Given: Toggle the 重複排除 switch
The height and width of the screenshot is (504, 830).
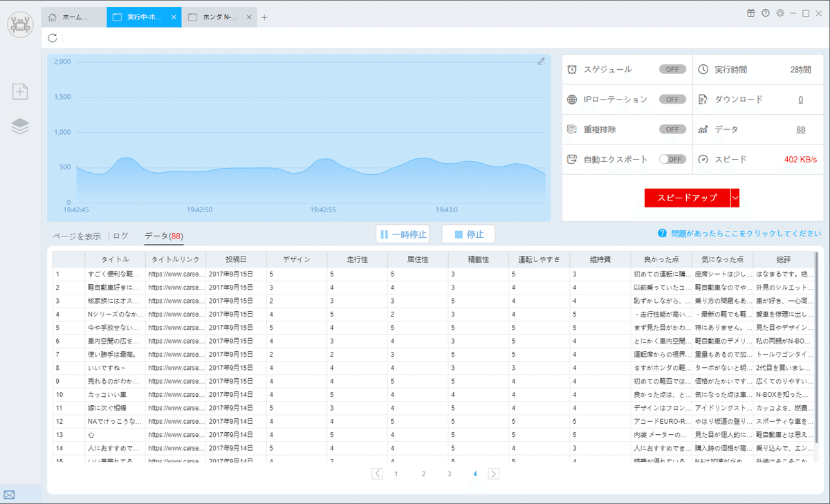Looking at the screenshot, I should pyautogui.click(x=672, y=129).
